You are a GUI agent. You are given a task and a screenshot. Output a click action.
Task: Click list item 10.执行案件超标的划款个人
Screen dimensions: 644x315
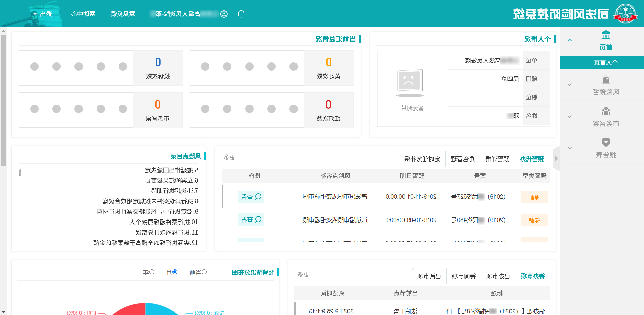click(164, 222)
